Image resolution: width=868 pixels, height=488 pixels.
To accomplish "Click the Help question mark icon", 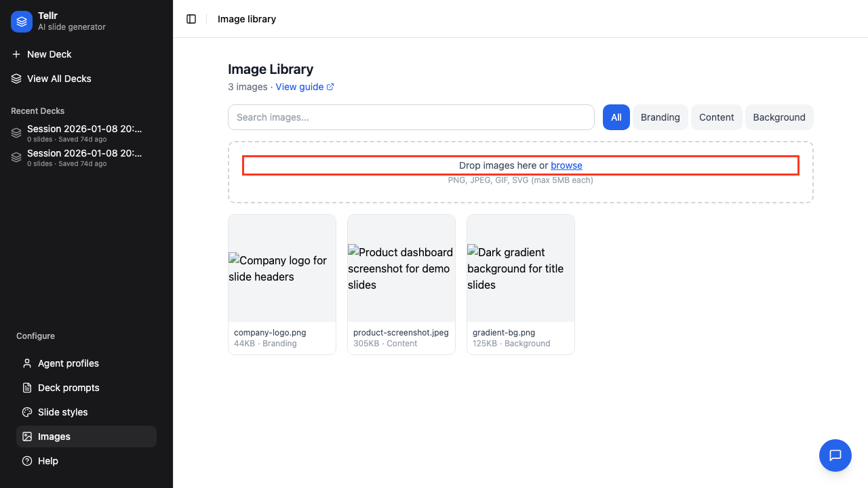I will click(x=27, y=461).
